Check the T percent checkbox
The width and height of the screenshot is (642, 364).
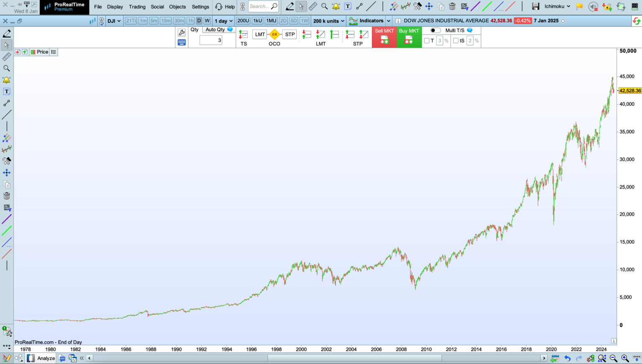(x=427, y=40)
